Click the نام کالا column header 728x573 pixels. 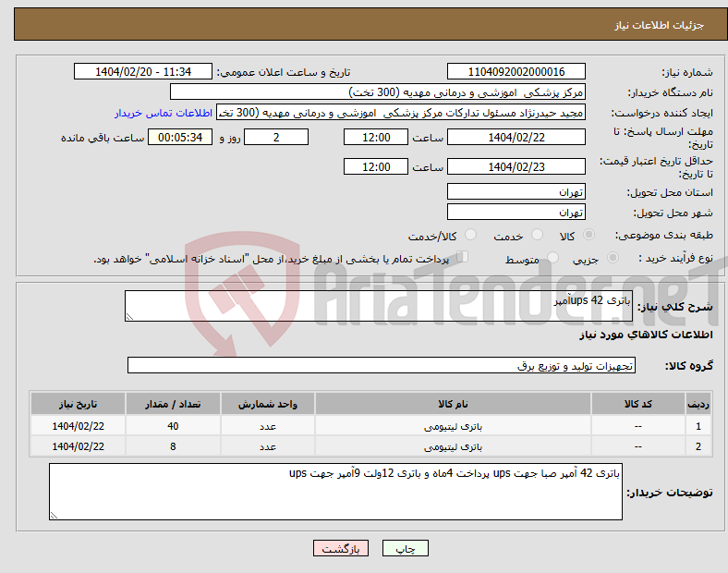pos(453,404)
